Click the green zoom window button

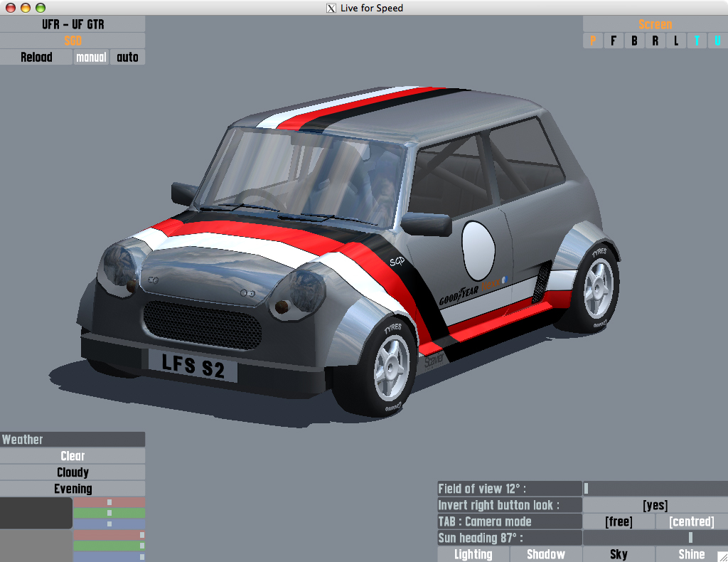[x=41, y=8]
